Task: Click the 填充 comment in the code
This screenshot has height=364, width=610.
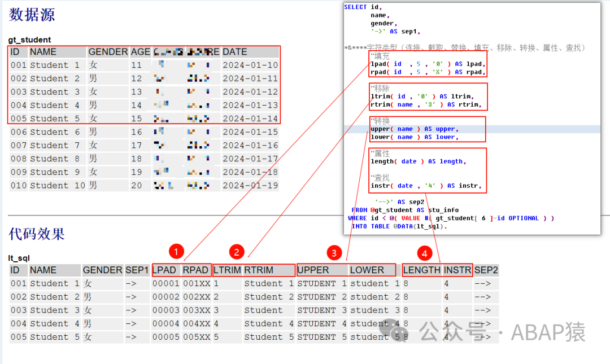Action: tap(380, 56)
